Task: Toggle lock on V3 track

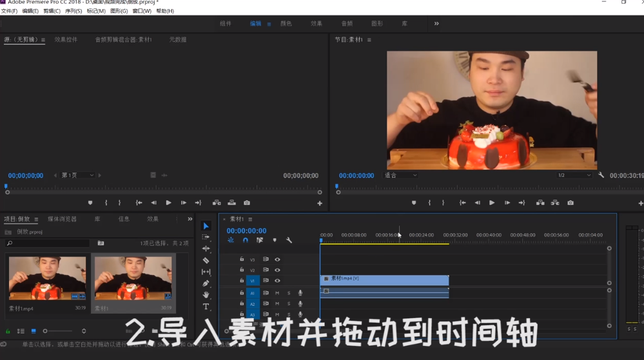Action: pos(242,259)
